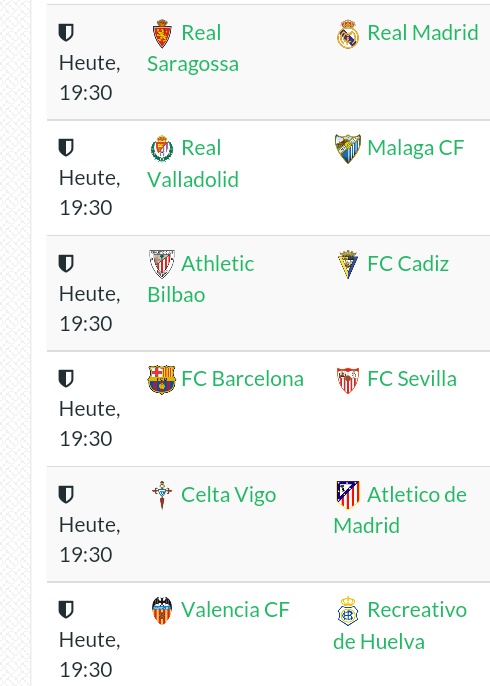This screenshot has width=490, height=686.
Task: Open the FC Barcelona team link
Action: point(242,379)
